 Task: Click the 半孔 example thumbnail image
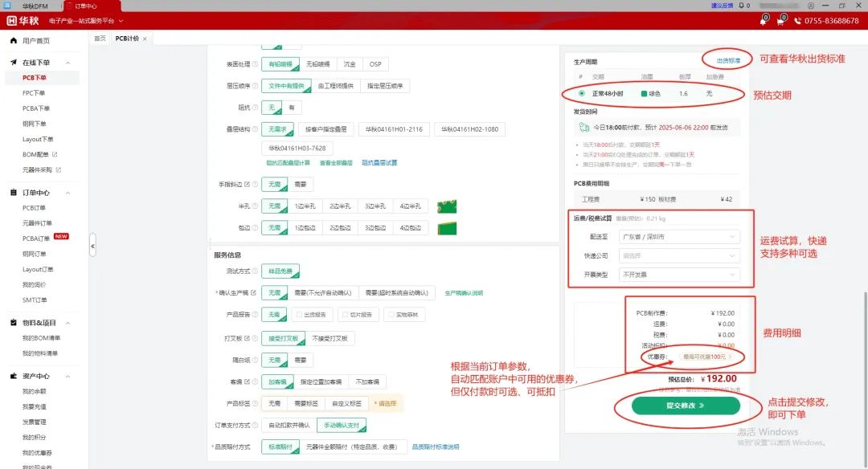coord(447,207)
